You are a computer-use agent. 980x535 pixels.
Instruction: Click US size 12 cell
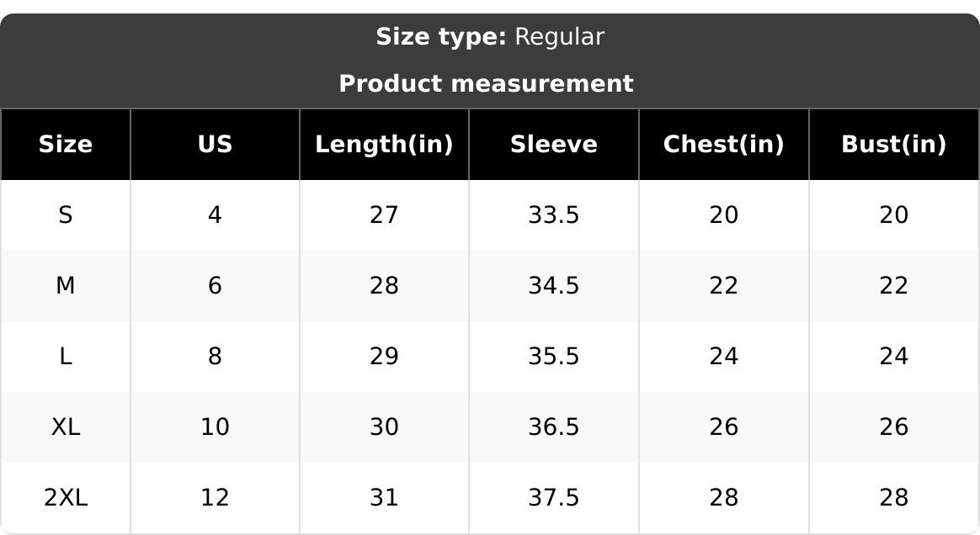tap(215, 498)
